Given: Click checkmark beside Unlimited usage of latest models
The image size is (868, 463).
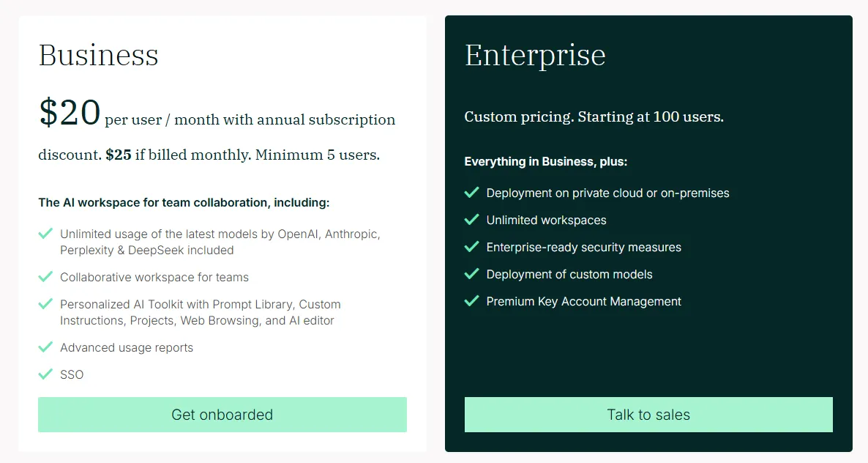Looking at the screenshot, I should (45, 233).
